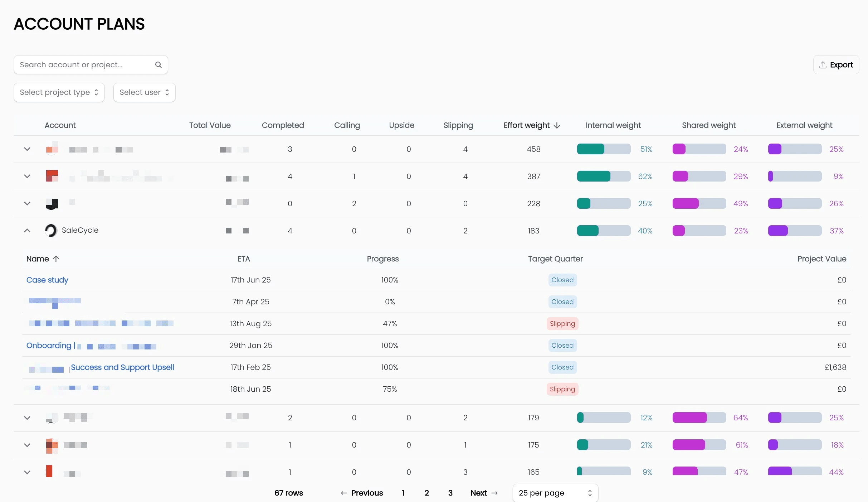
Task: Open the Select project type dropdown
Action: [59, 92]
